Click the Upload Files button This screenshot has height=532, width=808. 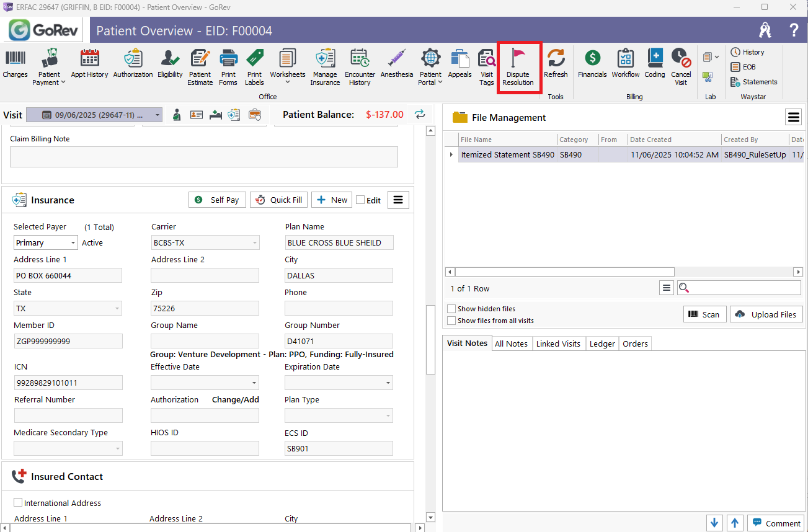[766, 314]
